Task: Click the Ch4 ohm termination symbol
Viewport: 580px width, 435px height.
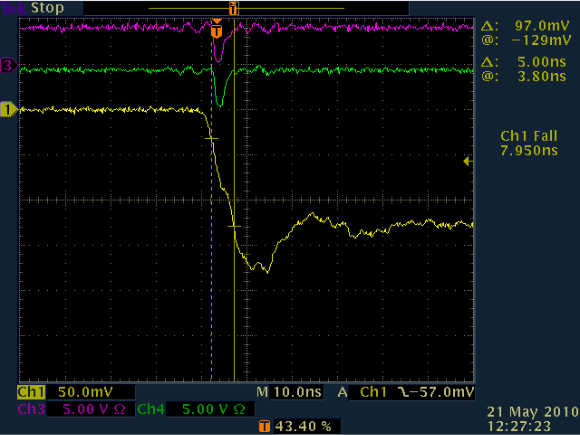Action: click(239, 409)
